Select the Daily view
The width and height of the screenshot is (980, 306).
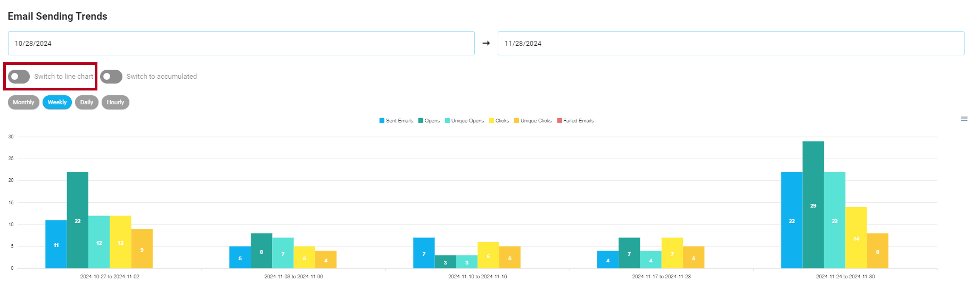click(x=87, y=102)
